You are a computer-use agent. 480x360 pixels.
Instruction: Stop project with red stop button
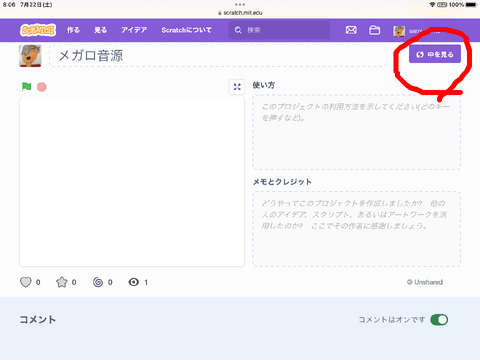pos(42,87)
